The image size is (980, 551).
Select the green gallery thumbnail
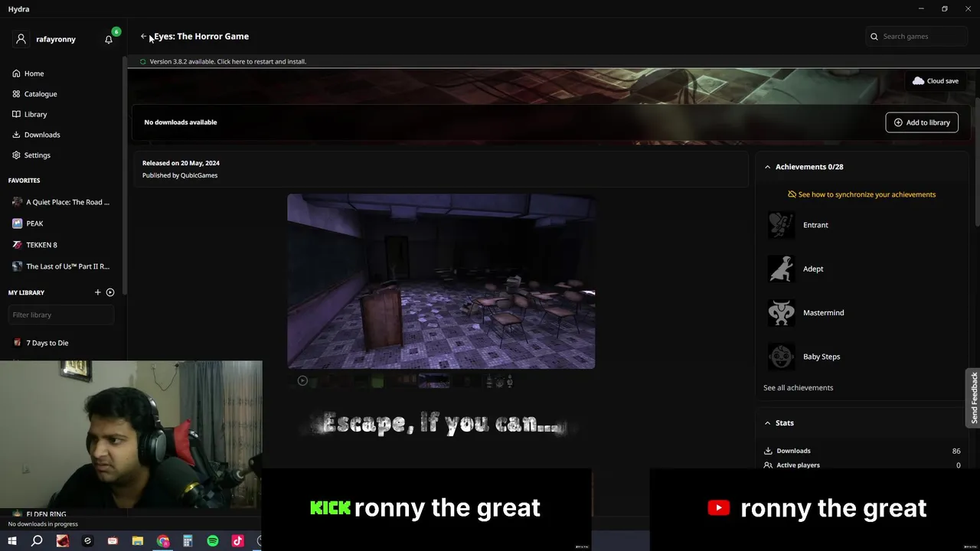click(377, 381)
